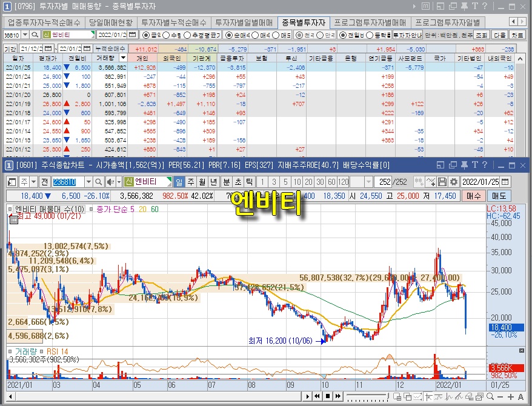This screenshot has height=406, width=532.
Task: Select the 금액 radio button
Action: (x=146, y=35)
